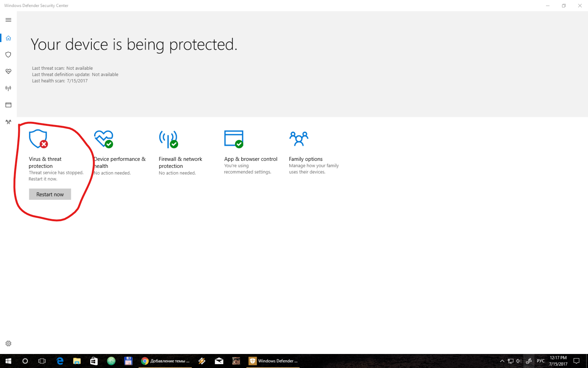The height and width of the screenshot is (368, 588).
Task: Open the character portrait app on taskbar
Action: (236, 361)
